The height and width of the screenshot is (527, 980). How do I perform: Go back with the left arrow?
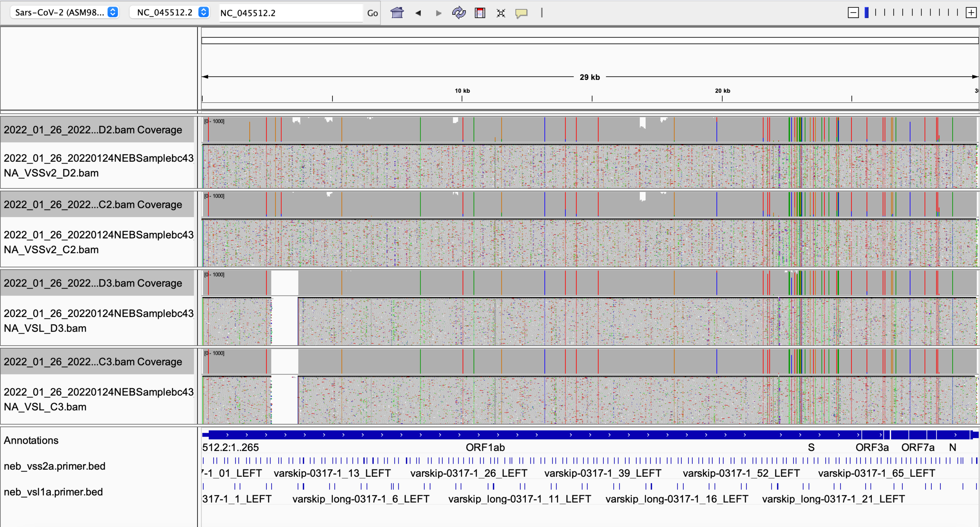[x=418, y=13]
